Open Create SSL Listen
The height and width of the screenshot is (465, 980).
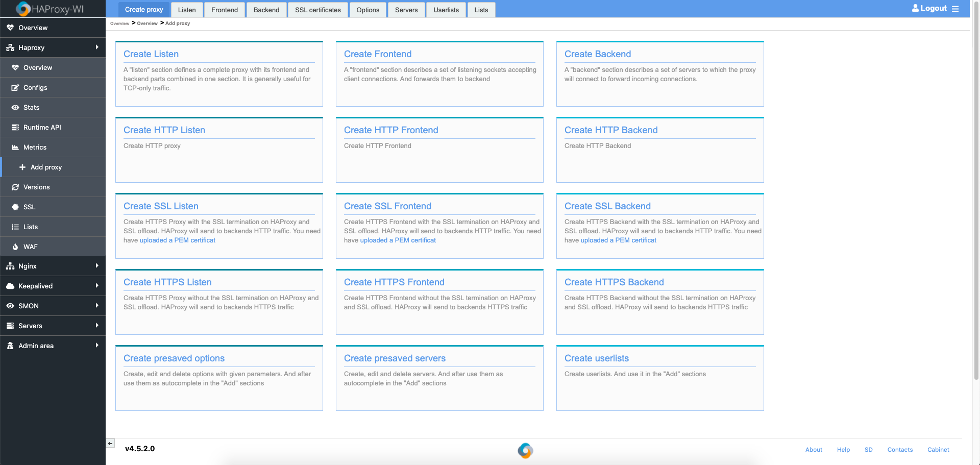(161, 206)
